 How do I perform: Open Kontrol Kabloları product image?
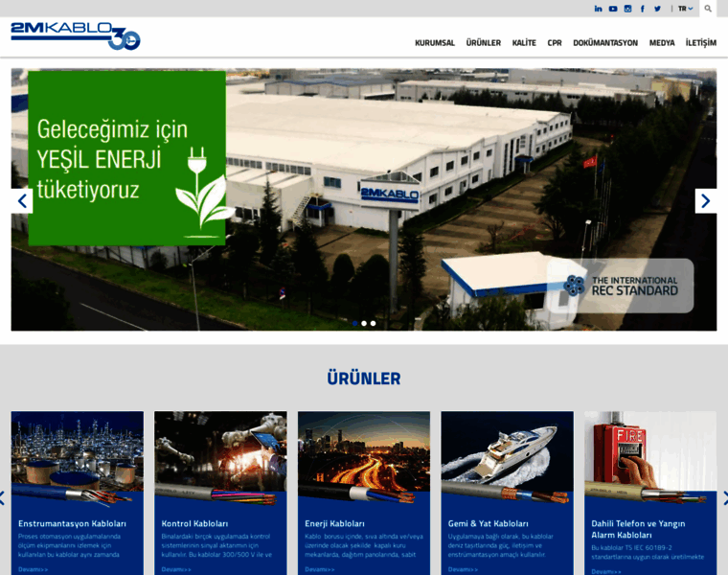(x=220, y=457)
